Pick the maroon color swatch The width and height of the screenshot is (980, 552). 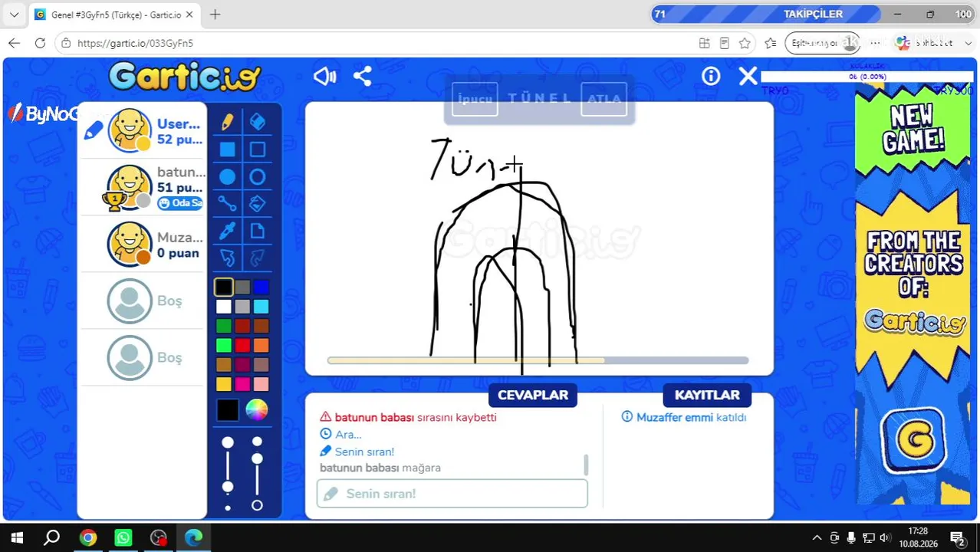242,364
